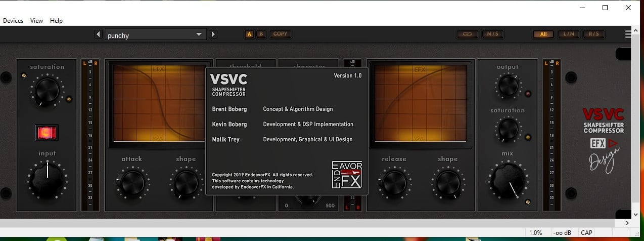The image size is (644, 241).
Task: Click the name Brent Boberg
Action: 229,109
